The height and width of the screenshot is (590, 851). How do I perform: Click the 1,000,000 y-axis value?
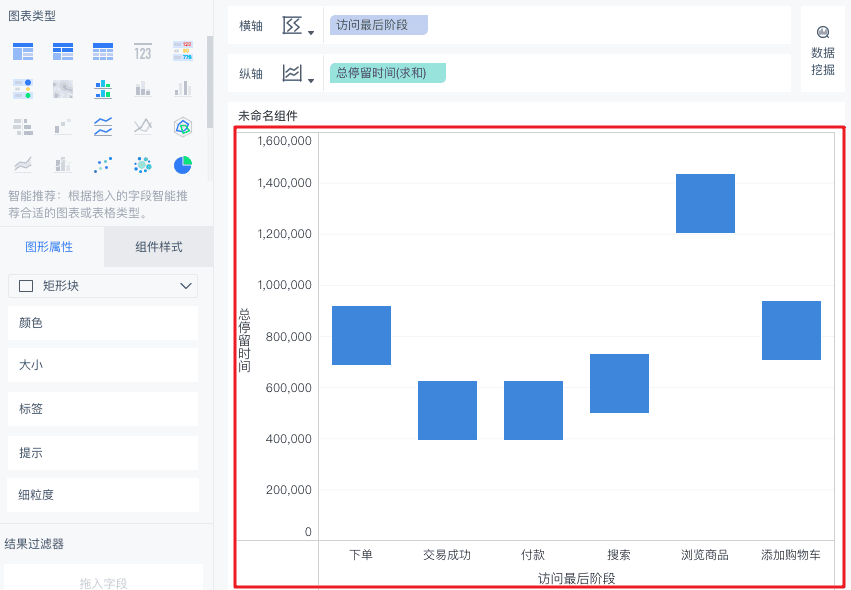[284, 285]
